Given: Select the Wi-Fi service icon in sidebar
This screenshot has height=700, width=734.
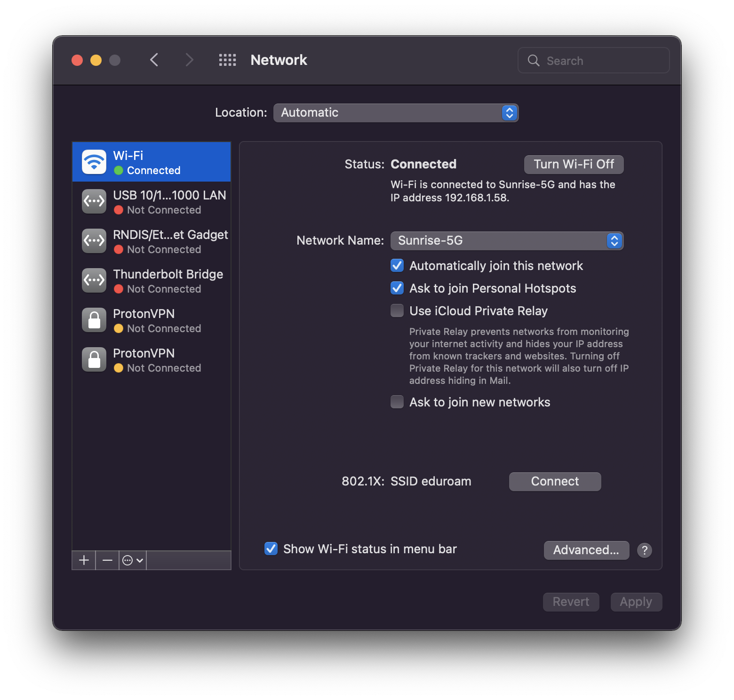Looking at the screenshot, I should click(94, 161).
